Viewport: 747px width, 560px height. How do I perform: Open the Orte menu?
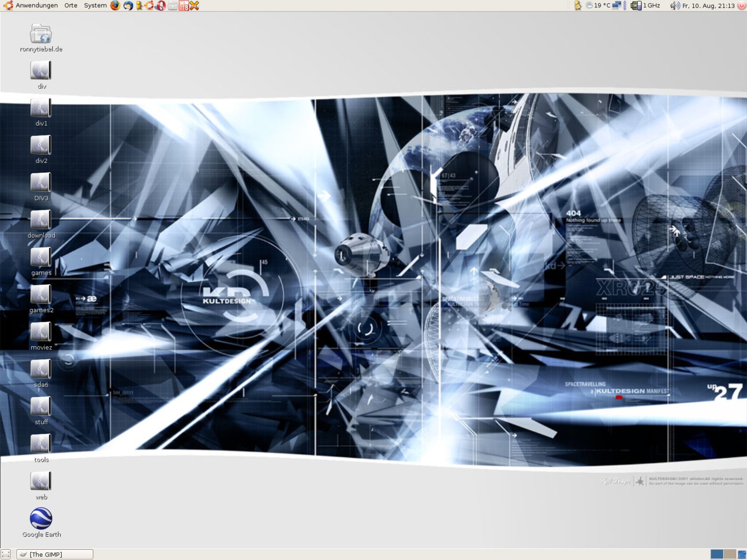[x=71, y=6]
